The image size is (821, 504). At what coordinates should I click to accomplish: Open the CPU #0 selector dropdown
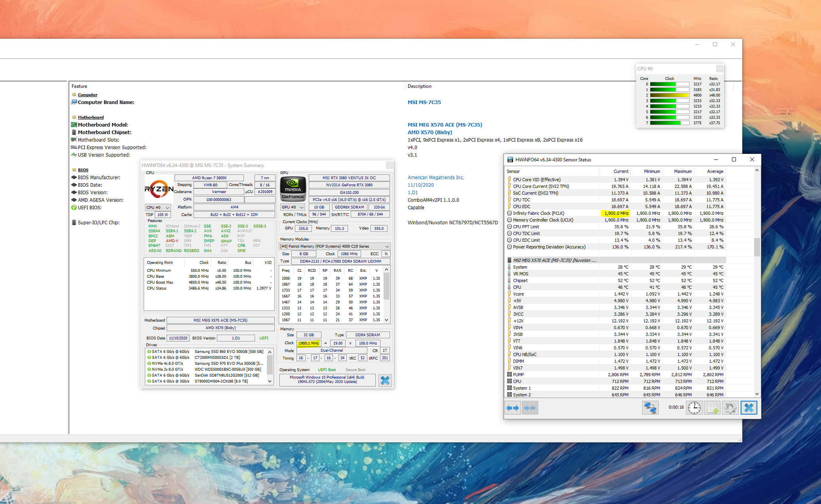(x=158, y=207)
